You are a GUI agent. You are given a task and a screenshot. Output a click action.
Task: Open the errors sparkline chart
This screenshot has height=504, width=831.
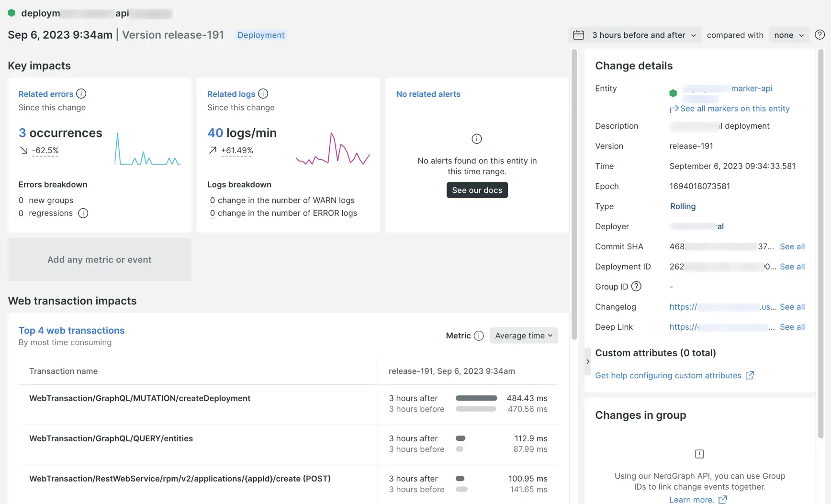tap(147, 149)
